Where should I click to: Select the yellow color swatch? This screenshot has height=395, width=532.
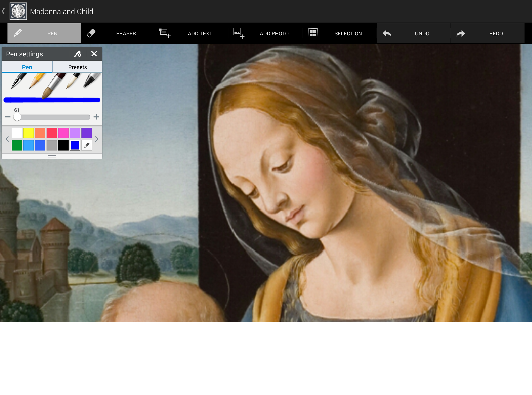[x=28, y=133]
